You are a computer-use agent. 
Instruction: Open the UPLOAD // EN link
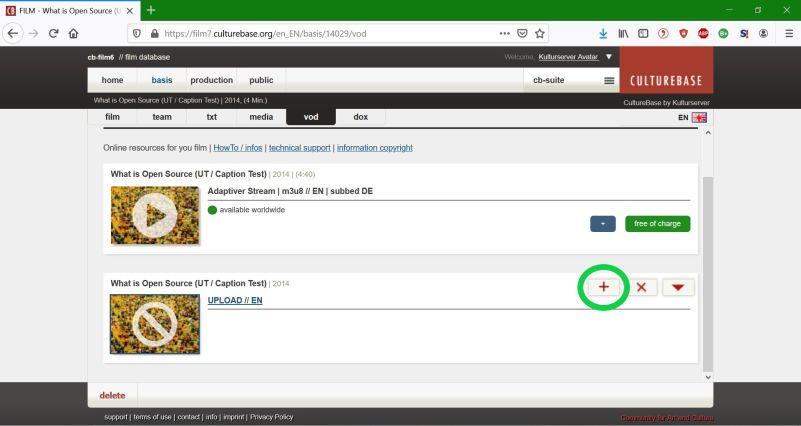coord(235,300)
